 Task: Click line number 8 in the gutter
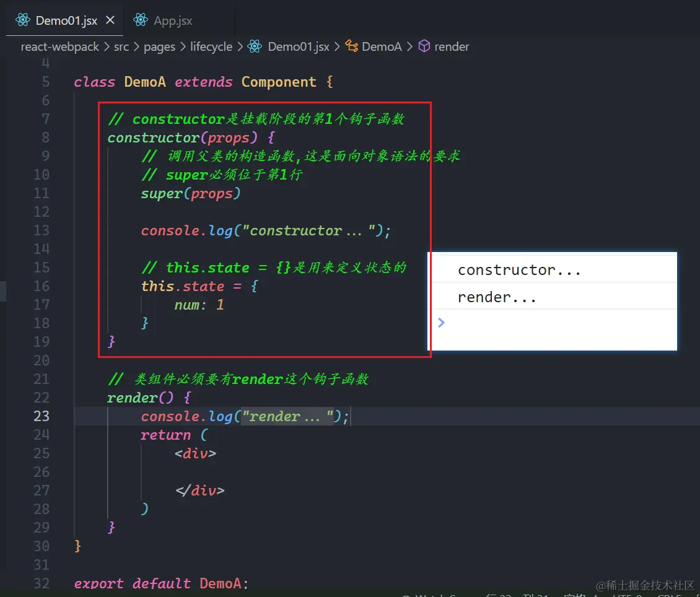[x=46, y=137]
